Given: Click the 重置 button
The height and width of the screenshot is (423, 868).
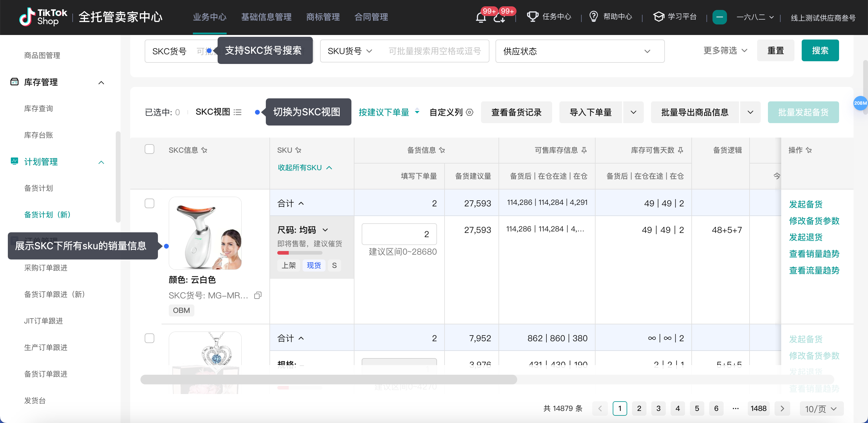Looking at the screenshot, I should click(775, 50).
